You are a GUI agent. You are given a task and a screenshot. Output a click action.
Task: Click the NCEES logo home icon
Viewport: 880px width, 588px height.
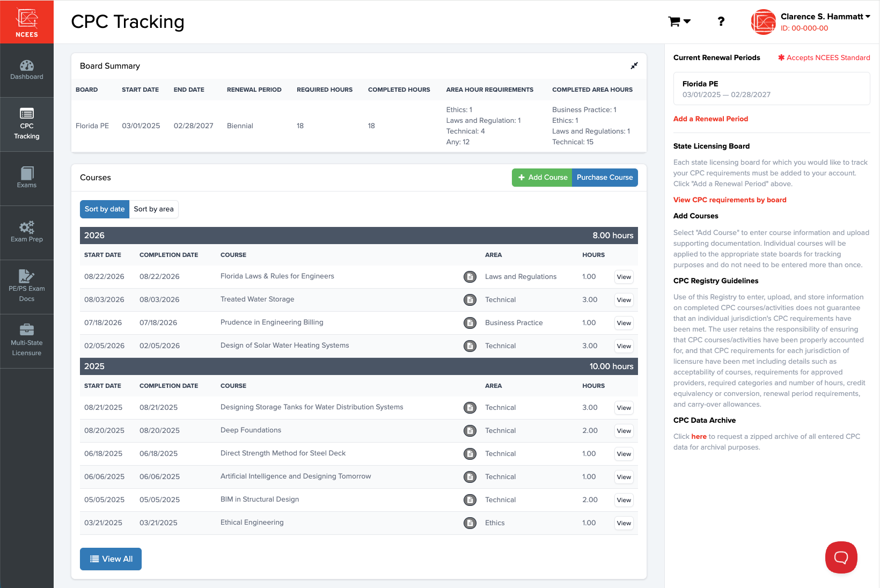[x=27, y=22]
